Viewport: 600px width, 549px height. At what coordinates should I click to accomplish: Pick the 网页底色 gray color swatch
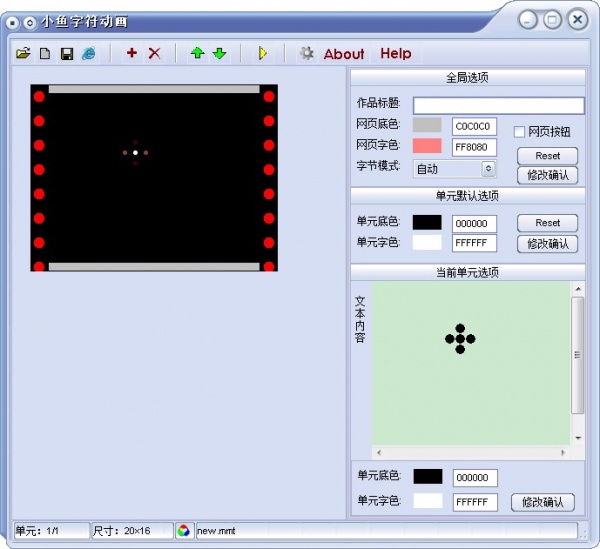[427, 125]
